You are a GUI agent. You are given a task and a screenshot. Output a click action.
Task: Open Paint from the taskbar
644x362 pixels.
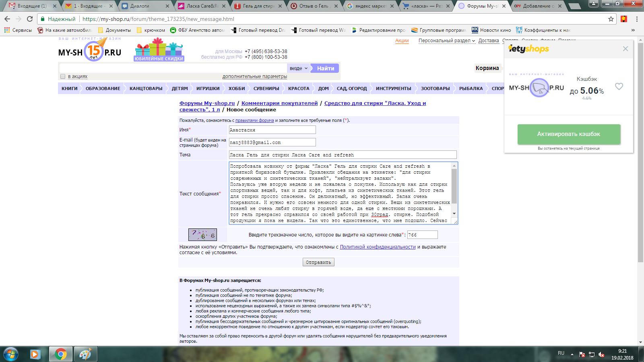(85, 354)
